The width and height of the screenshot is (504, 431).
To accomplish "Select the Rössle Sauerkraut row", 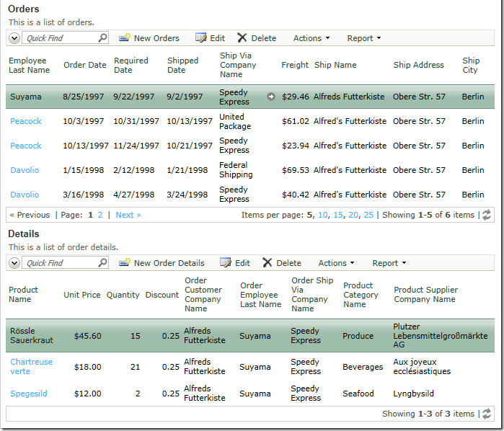I will pos(249,336).
